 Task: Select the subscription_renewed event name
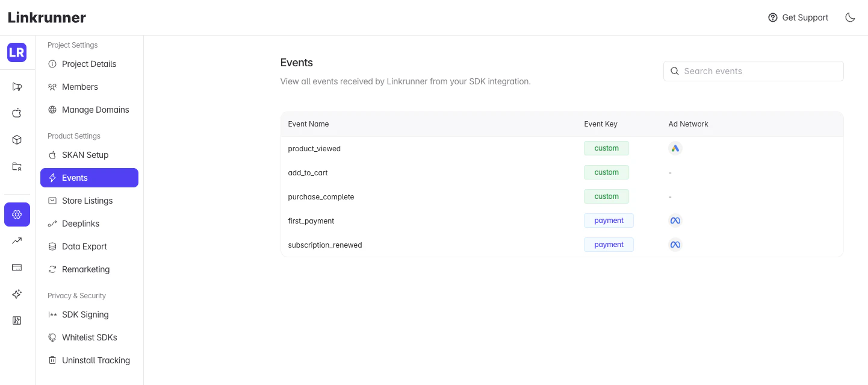coord(325,245)
